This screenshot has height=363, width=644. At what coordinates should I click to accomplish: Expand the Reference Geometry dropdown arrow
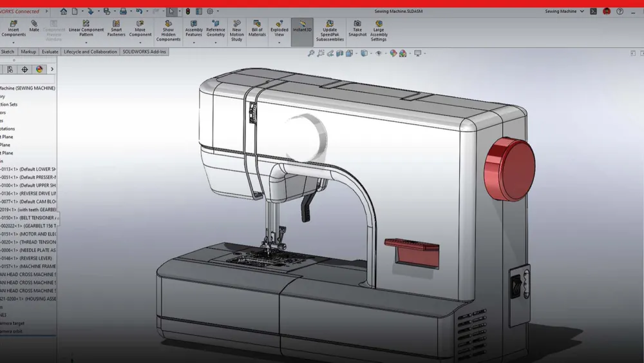click(216, 43)
